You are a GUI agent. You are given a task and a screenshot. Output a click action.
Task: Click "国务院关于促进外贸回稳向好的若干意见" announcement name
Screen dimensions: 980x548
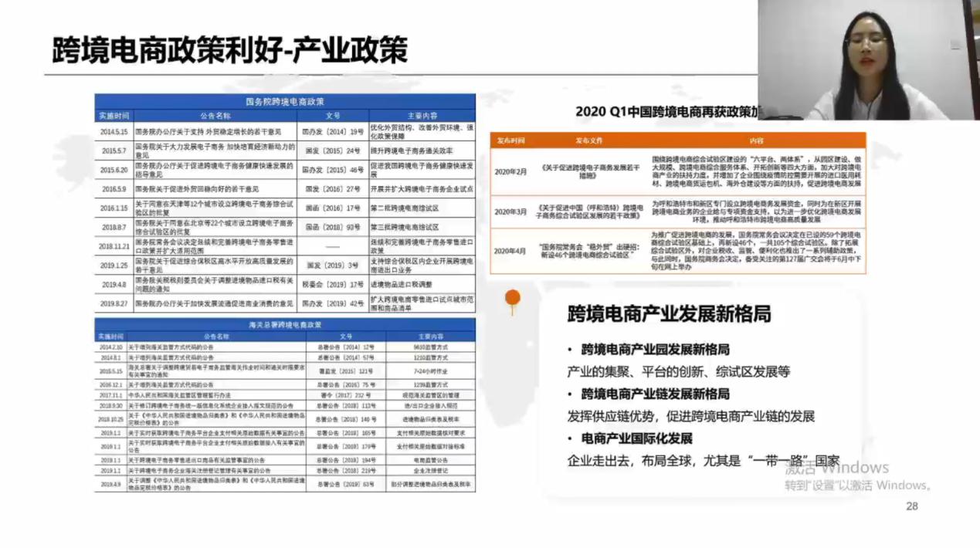click(197, 189)
